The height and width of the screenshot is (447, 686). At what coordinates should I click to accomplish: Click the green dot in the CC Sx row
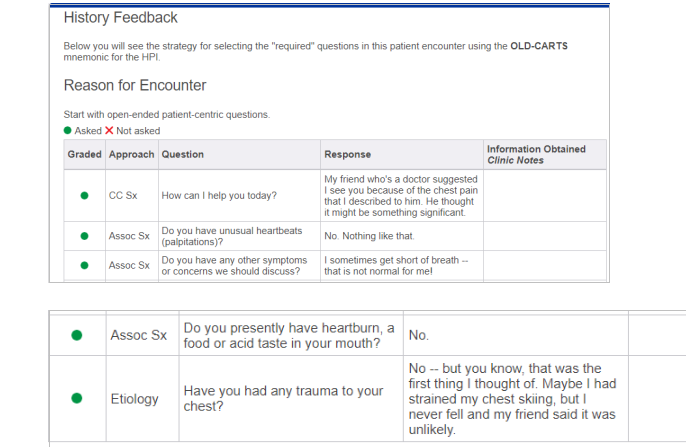(84, 195)
